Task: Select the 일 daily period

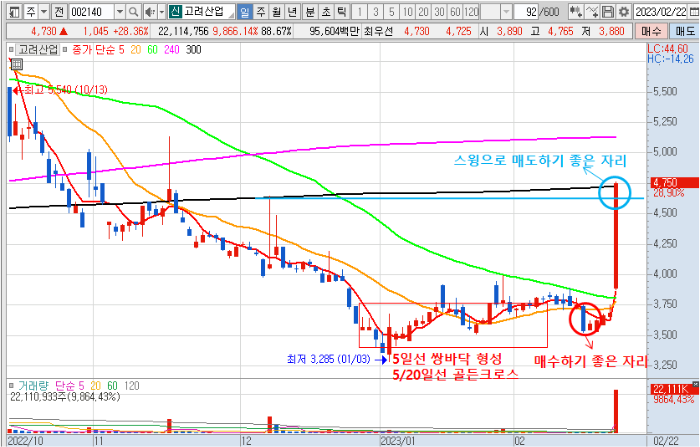Action: pyautogui.click(x=245, y=12)
